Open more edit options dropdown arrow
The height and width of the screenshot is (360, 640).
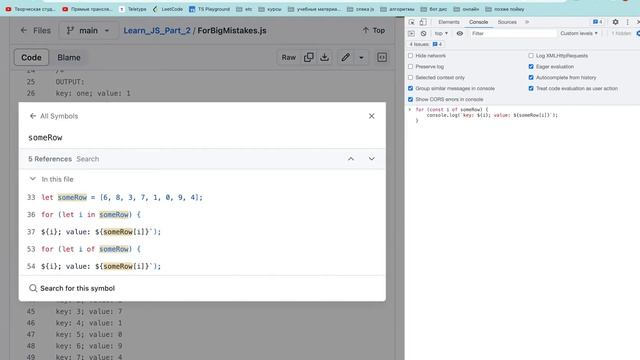(x=361, y=58)
